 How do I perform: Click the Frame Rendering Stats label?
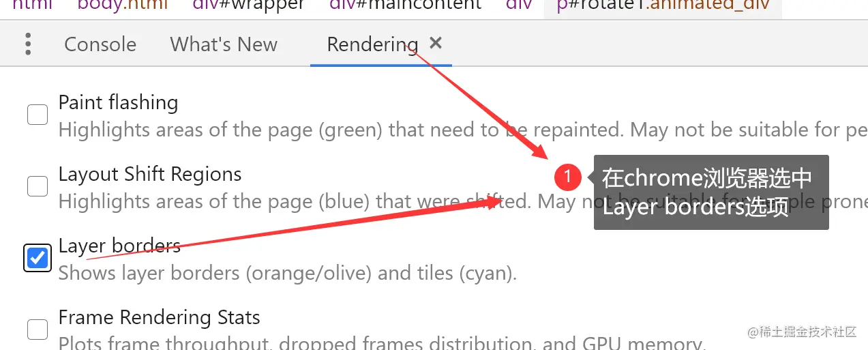pos(159,317)
